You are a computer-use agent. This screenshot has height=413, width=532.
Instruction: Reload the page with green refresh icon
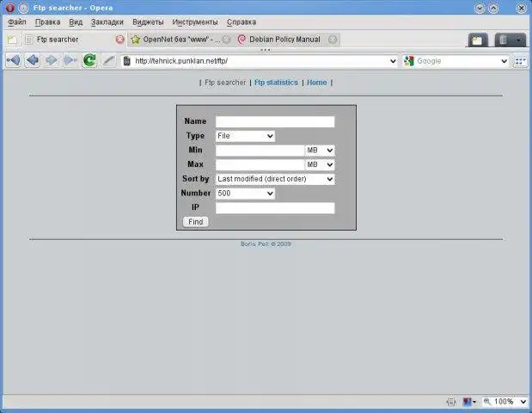tap(89, 61)
